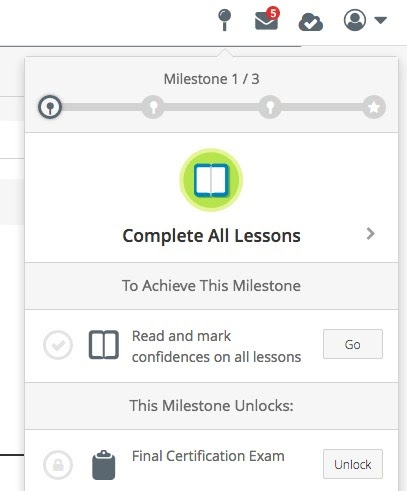The image size is (407, 491).
Task: Open the milestones pin icon in header
Action: click(x=224, y=20)
